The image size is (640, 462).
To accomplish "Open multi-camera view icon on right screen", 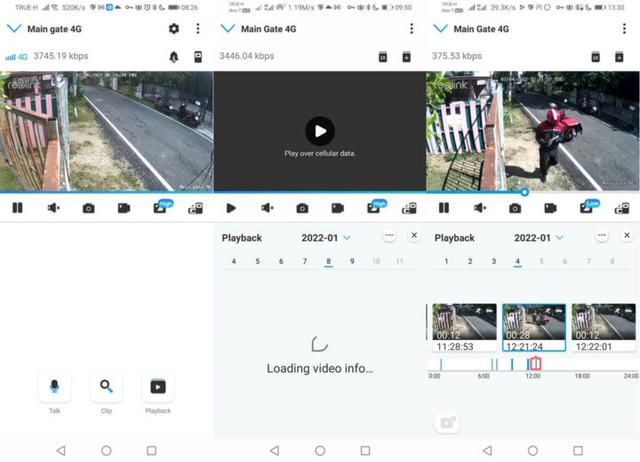I will pos(622,209).
